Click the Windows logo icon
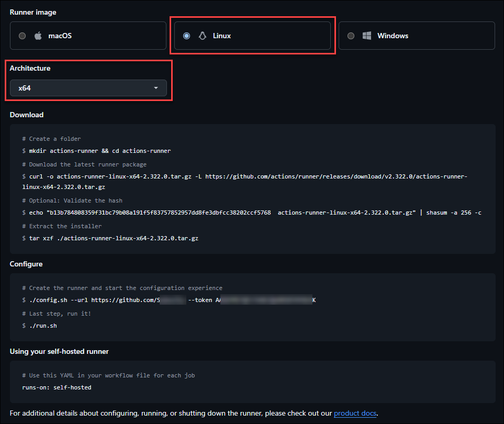 click(367, 36)
